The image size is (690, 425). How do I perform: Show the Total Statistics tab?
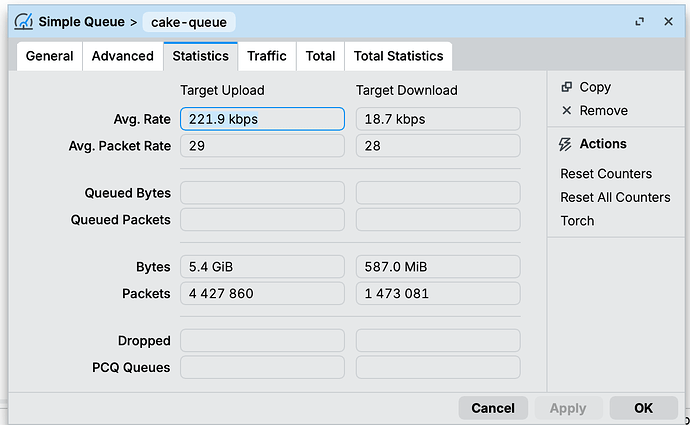tap(398, 56)
